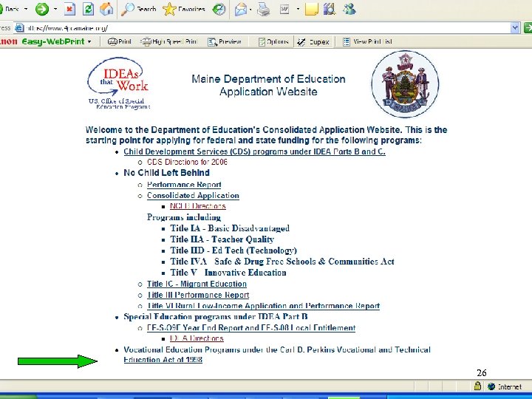Click the yellow note folder icon
The width and height of the screenshot is (532, 399).
coord(312,9)
